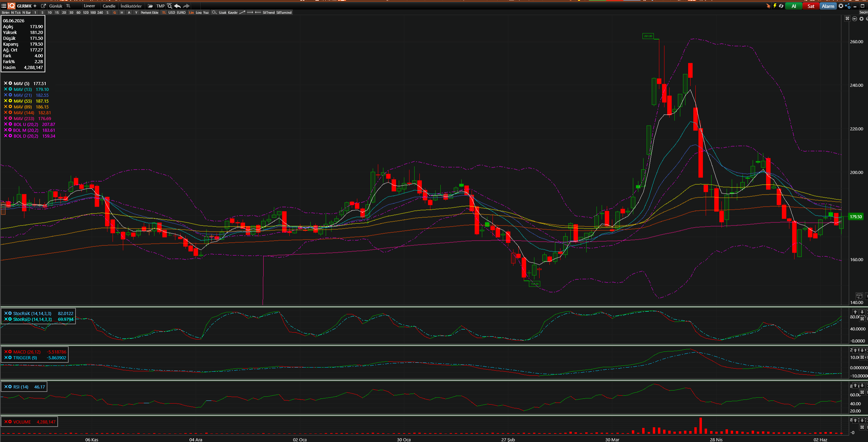This screenshot has height=442, width=868.
Task: Remove MAV (5) indicator X
Action: pyautogui.click(x=5, y=83)
